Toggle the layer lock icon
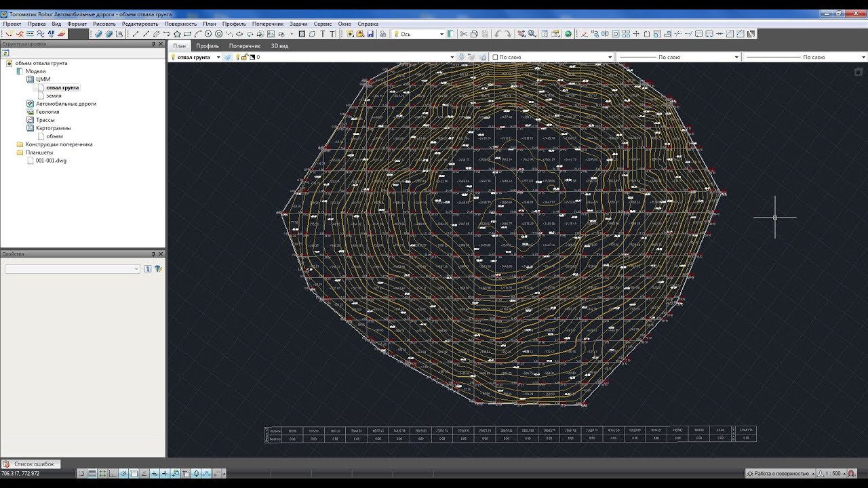 (x=245, y=57)
